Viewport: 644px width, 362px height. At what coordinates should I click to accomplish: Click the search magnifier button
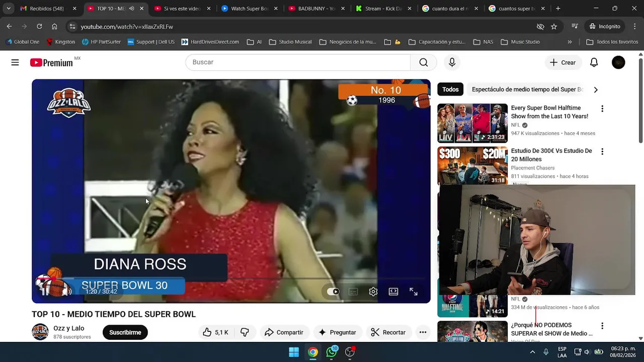click(424, 62)
